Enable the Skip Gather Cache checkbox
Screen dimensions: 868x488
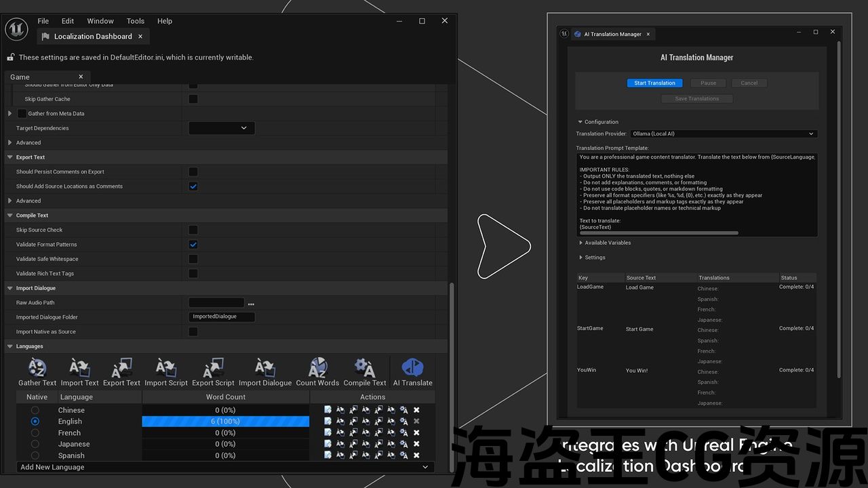pyautogui.click(x=193, y=99)
